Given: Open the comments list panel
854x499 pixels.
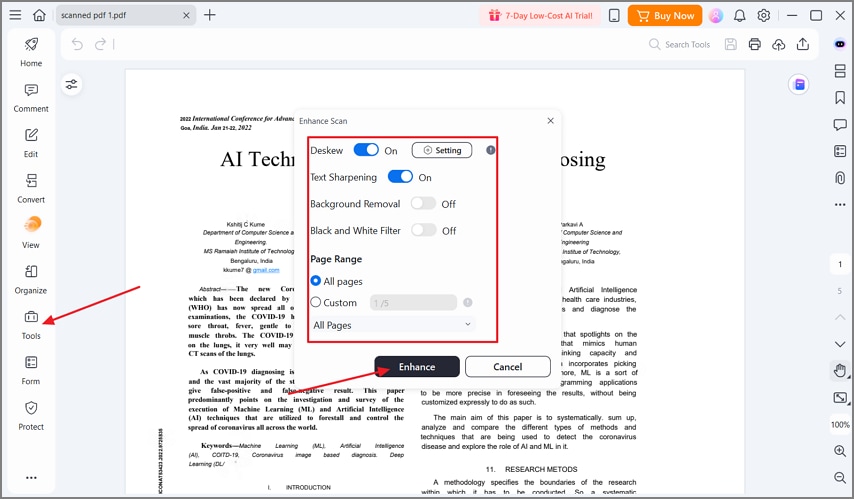Looking at the screenshot, I should (x=840, y=124).
